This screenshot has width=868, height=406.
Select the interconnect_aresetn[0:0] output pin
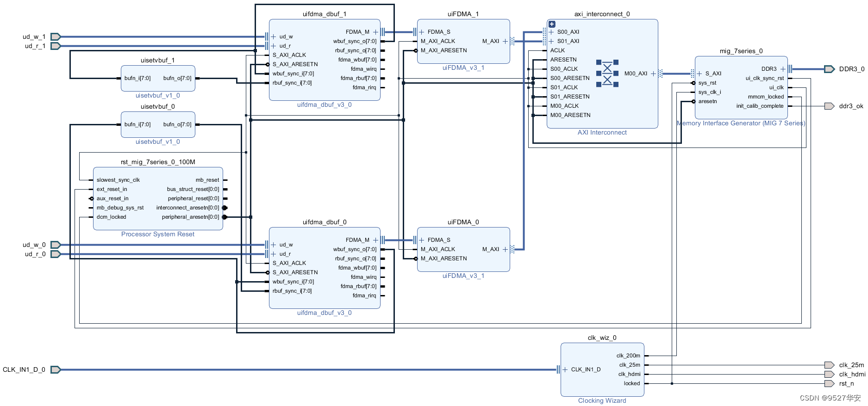[x=188, y=208]
